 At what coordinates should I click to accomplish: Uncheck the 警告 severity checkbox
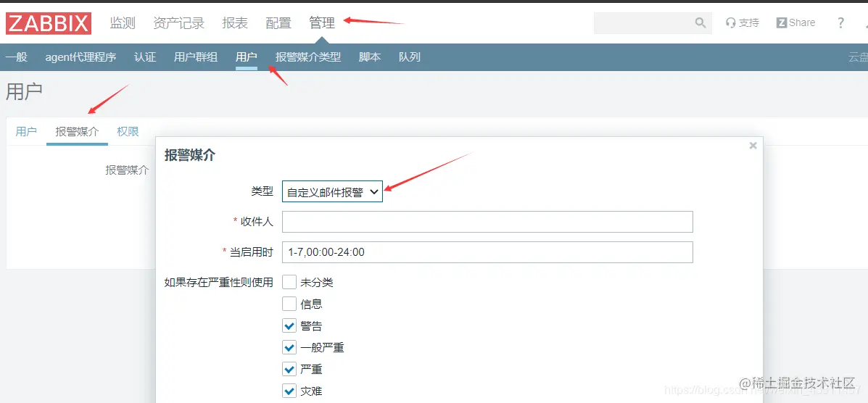click(289, 326)
